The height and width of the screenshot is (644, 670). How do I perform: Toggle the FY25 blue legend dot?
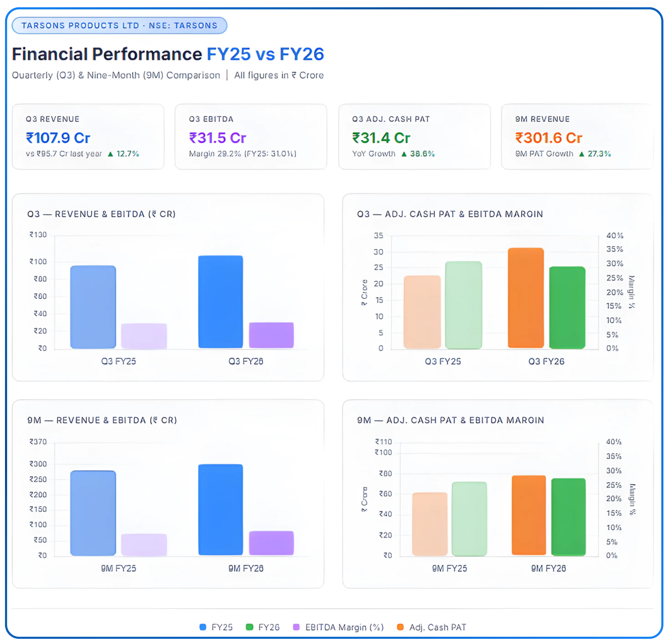tap(203, 627)
